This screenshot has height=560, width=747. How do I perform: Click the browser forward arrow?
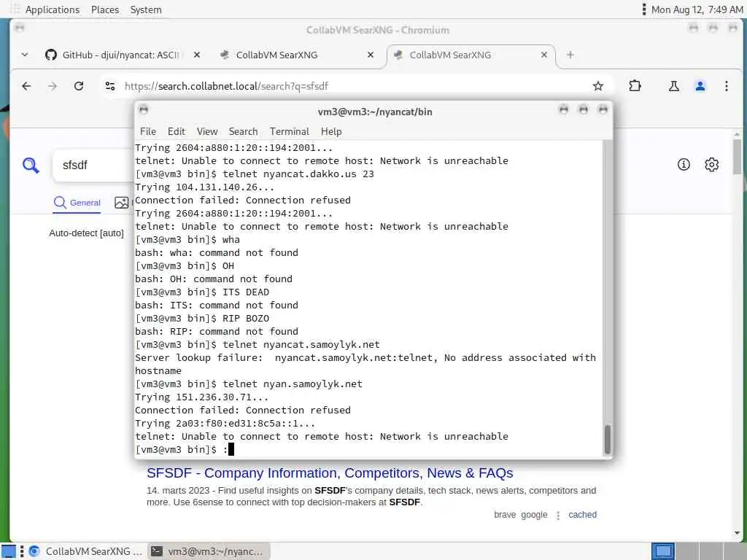(x=53, y=86)
